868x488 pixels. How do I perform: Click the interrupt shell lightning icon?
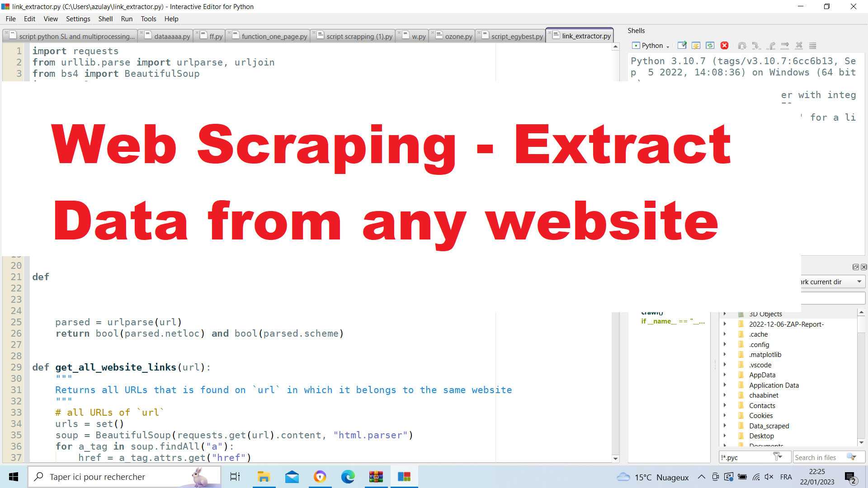pos(696,46)
